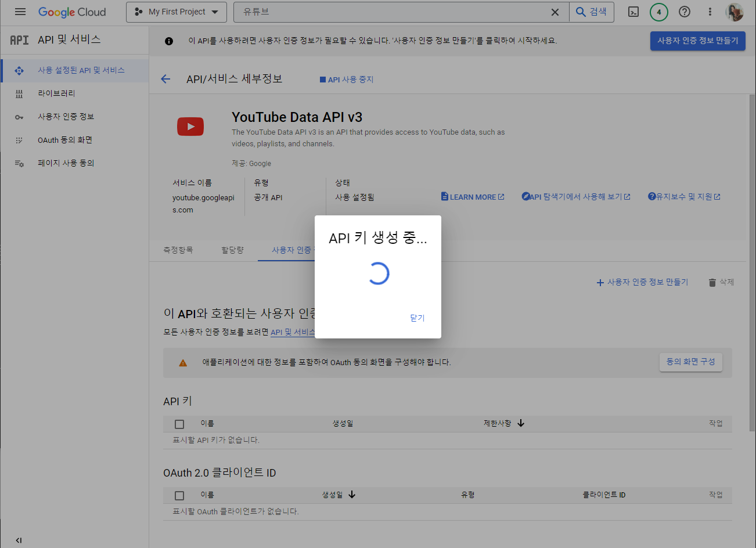Click the 클라이언트 ID column header
The width and height of the screenshot is (756, 548).
604,495
